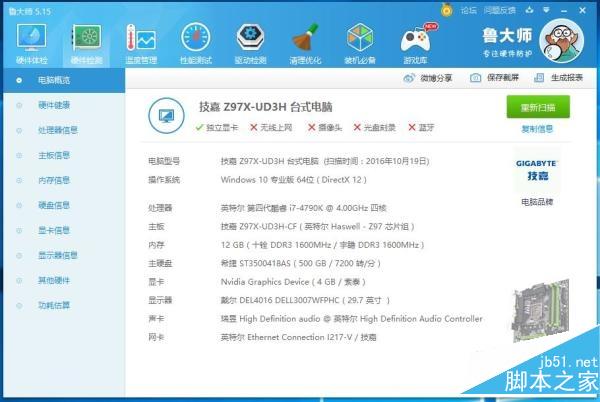Click the Windows 10 专业版 64位 text

(x=293, y=179)
